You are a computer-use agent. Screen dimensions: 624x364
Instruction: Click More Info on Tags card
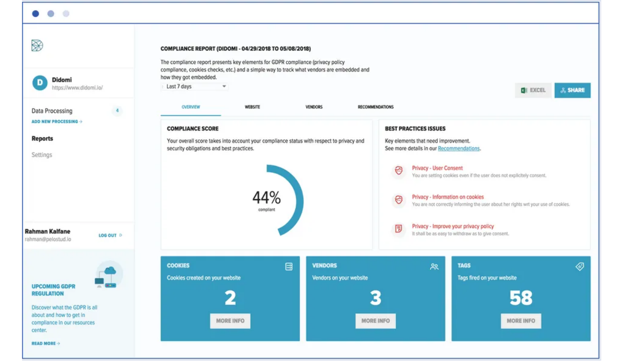pos(521,321)
